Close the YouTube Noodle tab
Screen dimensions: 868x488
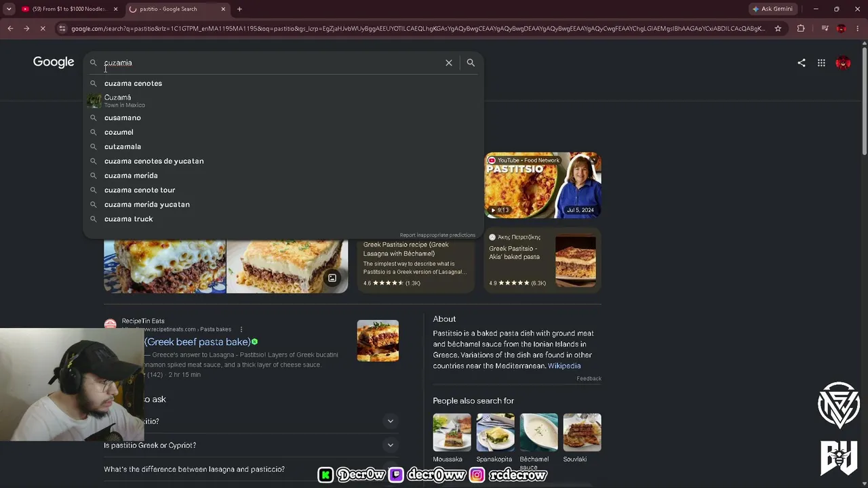[x=115, y=9]
